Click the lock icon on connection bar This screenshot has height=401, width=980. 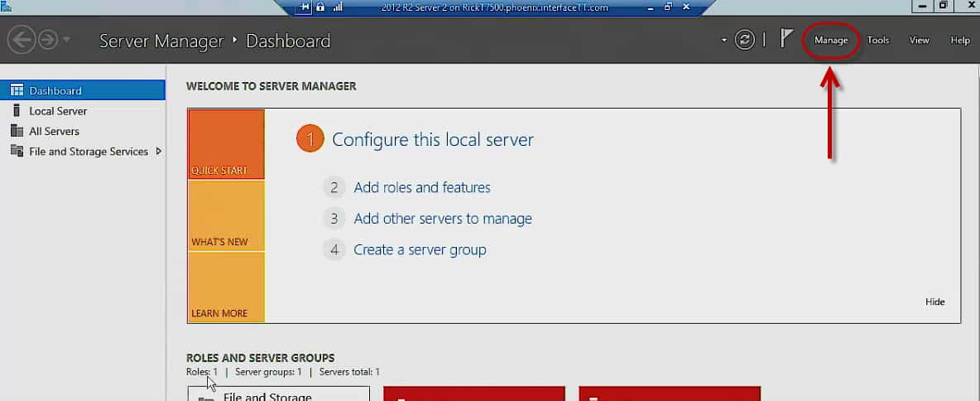[320, 7]
